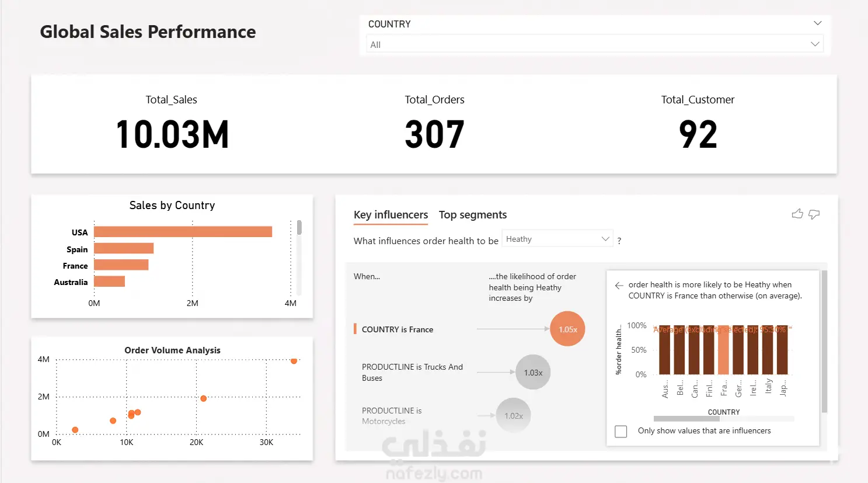
Task: Click the Total_Orders 307 card
Action: tap(434, 124)
